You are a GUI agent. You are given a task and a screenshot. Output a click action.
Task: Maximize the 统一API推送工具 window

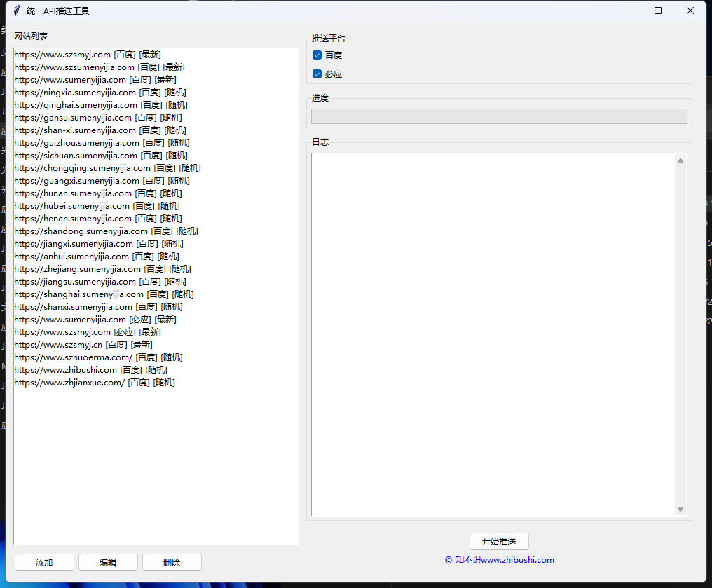click(x=658, y=11)
